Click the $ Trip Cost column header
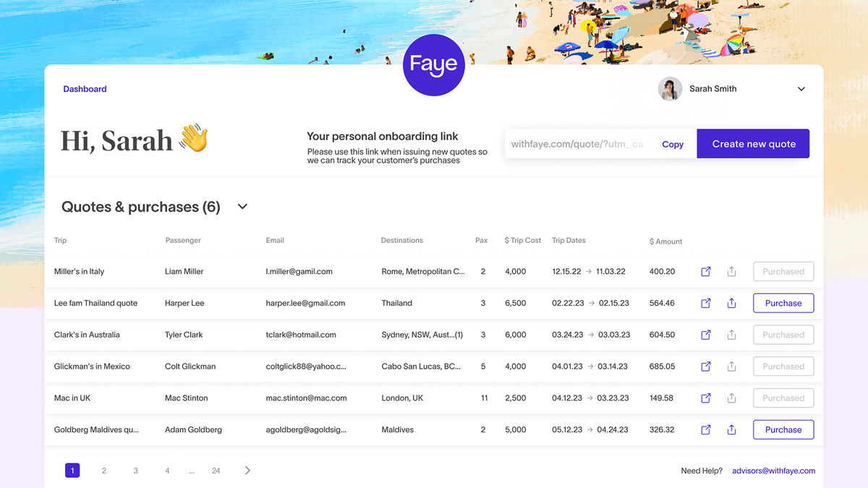The width and height of the screenshot is (868, 488). click(x=523, y=240)
